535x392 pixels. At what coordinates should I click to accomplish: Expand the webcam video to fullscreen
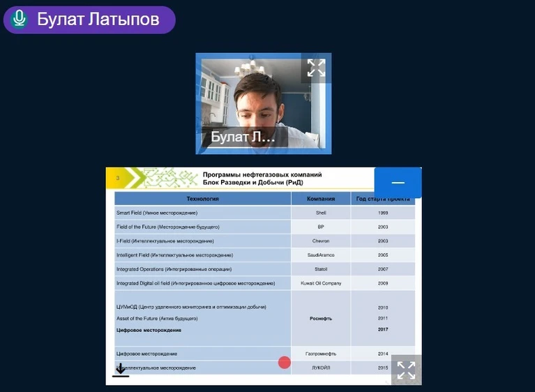point(316,68)
